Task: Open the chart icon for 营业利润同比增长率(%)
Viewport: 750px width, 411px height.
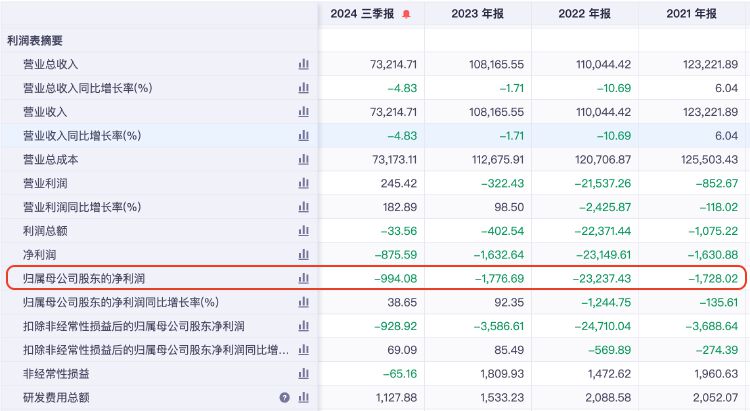Action: click(303, 207)
